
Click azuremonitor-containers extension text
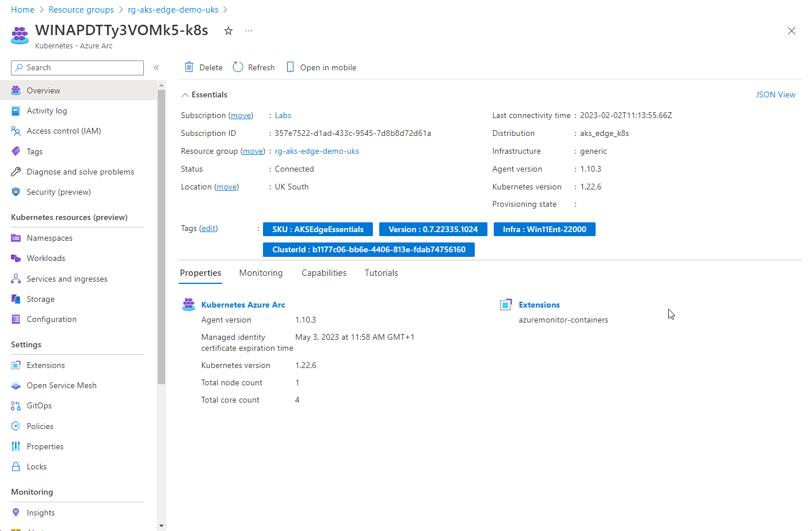[563, 320]
